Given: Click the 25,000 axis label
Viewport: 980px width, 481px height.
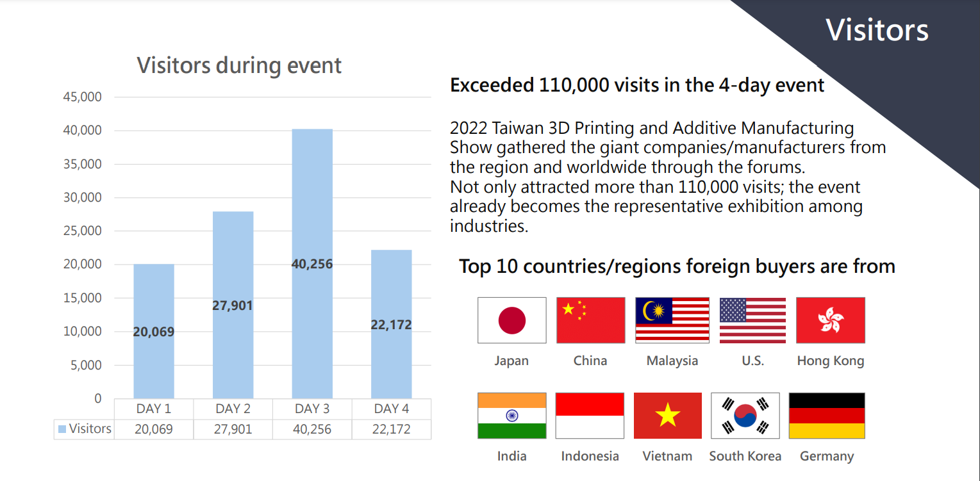Looking at the screenshot, I should coord(82,231).
